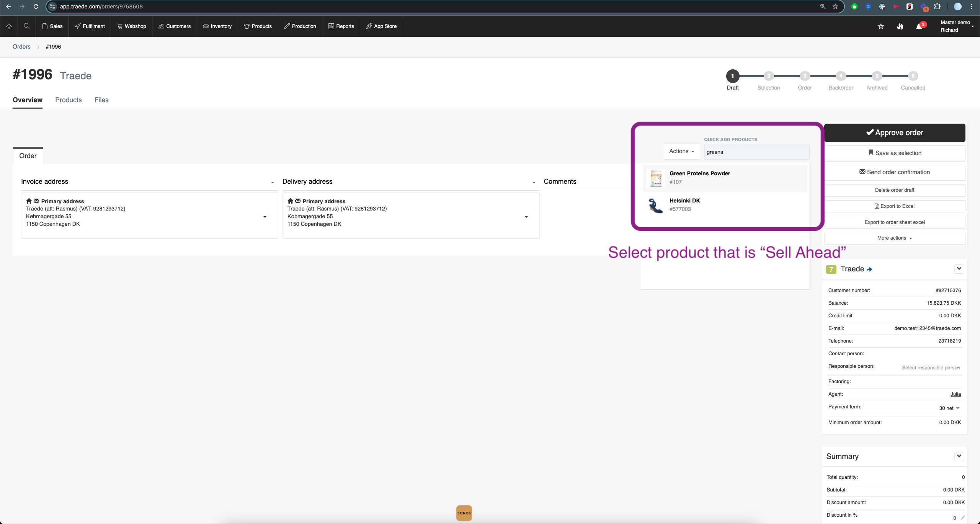This screenshot has width=980, height=524.
Task: Select the Overview tab
Action: tap(28, 100)
